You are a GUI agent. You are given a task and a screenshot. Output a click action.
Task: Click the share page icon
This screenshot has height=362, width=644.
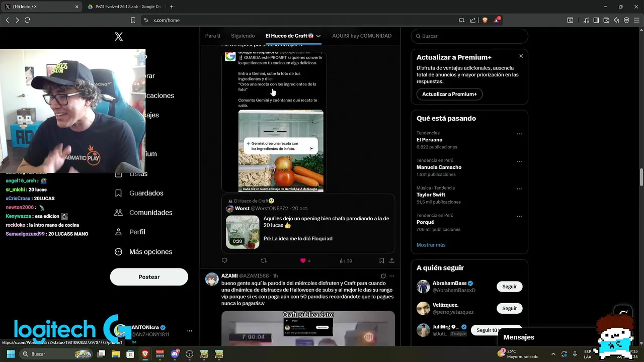pyautogui.click(x=473, y=20)
